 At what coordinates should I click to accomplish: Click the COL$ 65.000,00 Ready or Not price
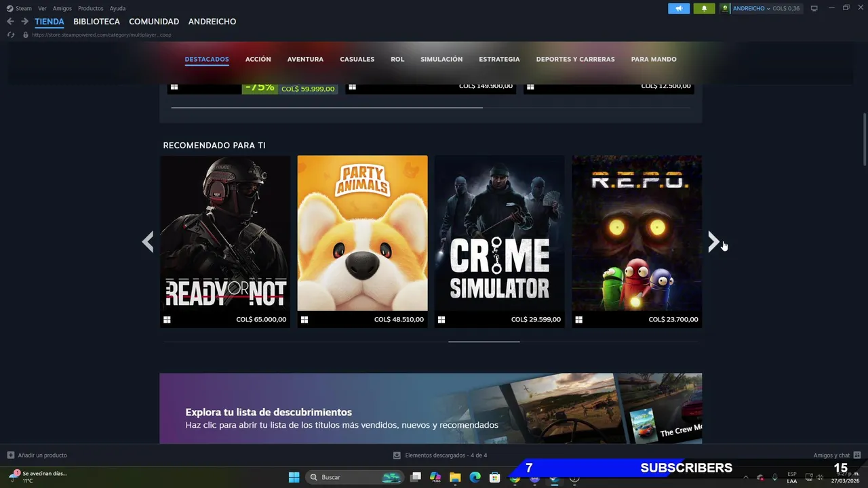pyautogui.click(x=261, y=320)
